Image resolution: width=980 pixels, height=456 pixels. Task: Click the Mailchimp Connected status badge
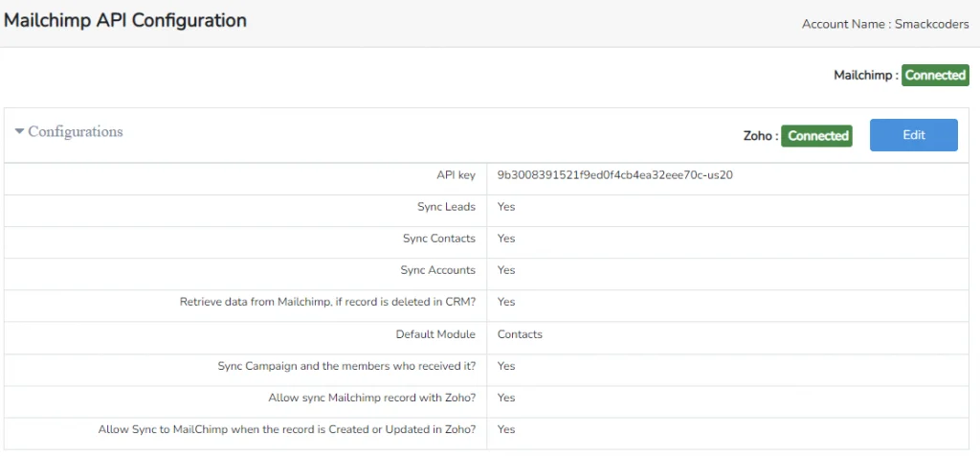[935, 75]
